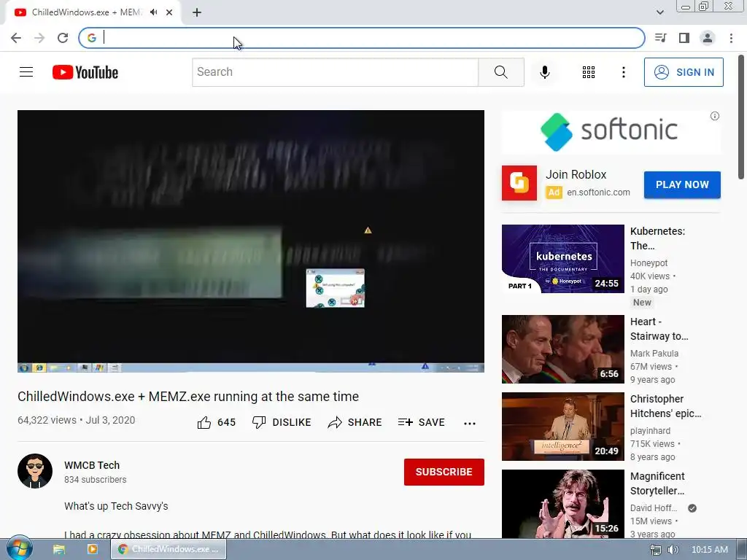Reload the page with refresh icon
This screenshot has width=747, height=560.
pyautogui.click(x=63, y=38)
